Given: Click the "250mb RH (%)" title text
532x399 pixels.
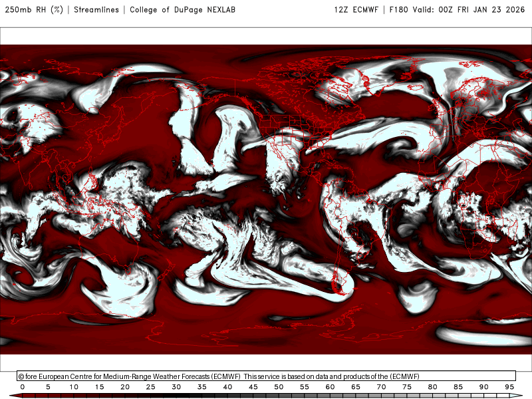Looking at the screenshot, I should 34,9.
